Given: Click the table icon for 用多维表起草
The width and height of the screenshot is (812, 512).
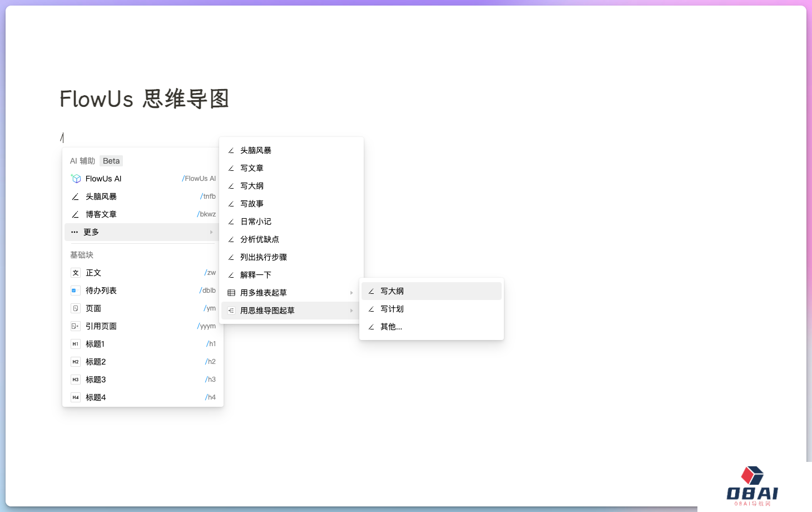Looking at the screenshot, I should [231, 293].
